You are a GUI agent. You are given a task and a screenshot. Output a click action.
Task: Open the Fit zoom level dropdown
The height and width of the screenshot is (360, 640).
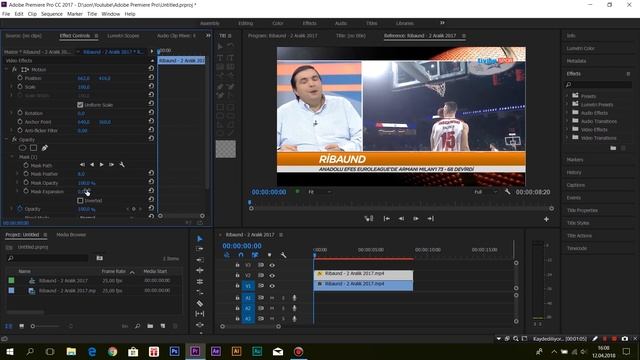coord(320,191)
